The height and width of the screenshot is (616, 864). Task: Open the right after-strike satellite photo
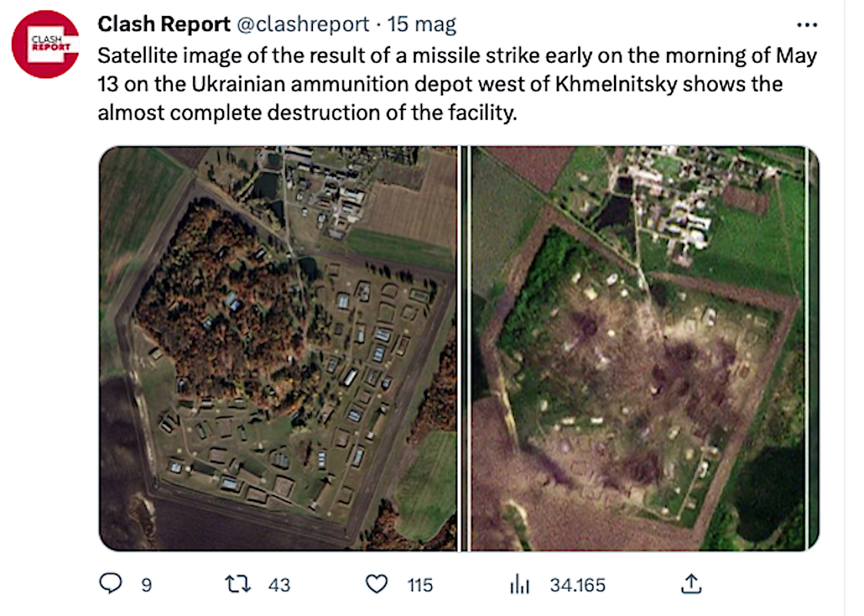coord(645,349)
